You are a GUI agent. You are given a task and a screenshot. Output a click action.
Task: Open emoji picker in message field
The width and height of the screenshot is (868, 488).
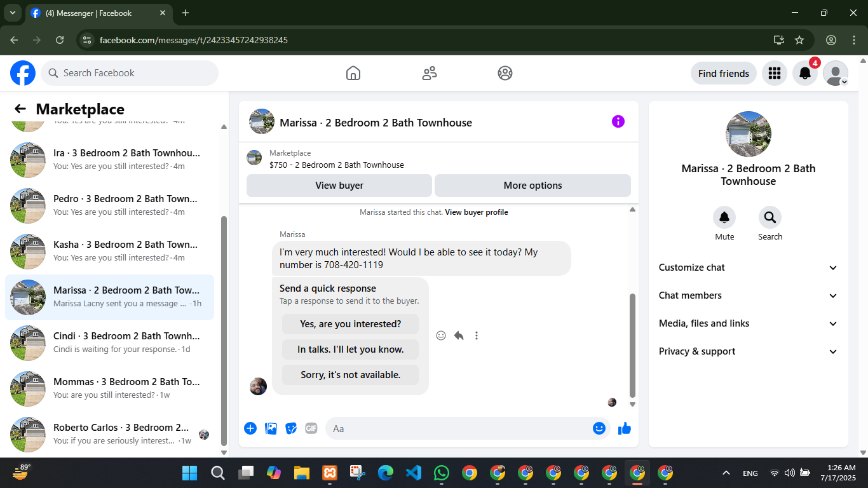click(x=599, y=428)
